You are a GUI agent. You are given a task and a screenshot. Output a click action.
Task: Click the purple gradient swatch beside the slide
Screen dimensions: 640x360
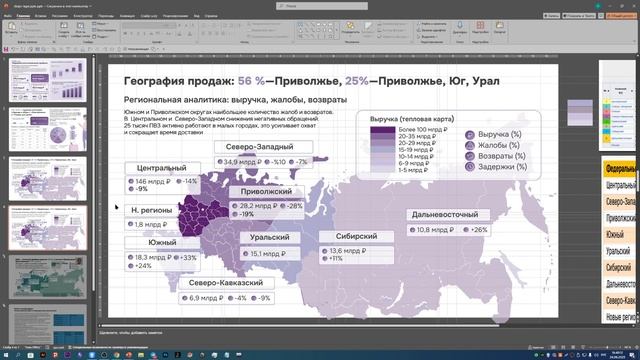click(580, 113)
